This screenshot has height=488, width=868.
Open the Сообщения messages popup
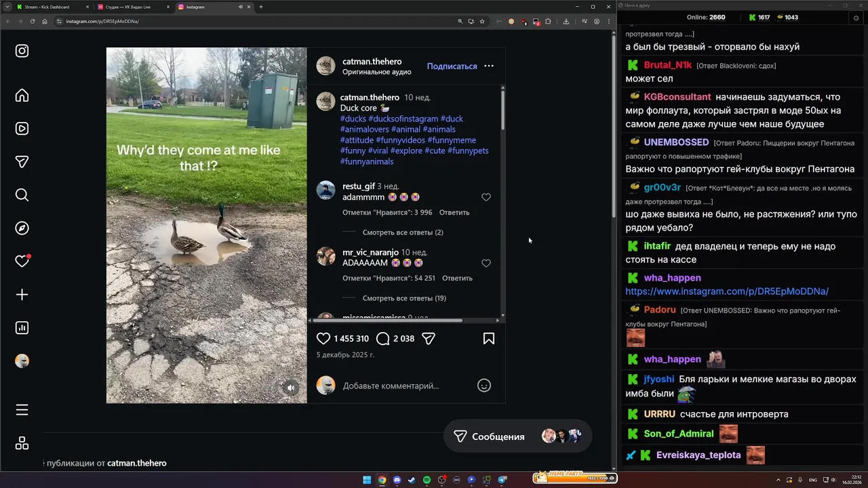518,436
